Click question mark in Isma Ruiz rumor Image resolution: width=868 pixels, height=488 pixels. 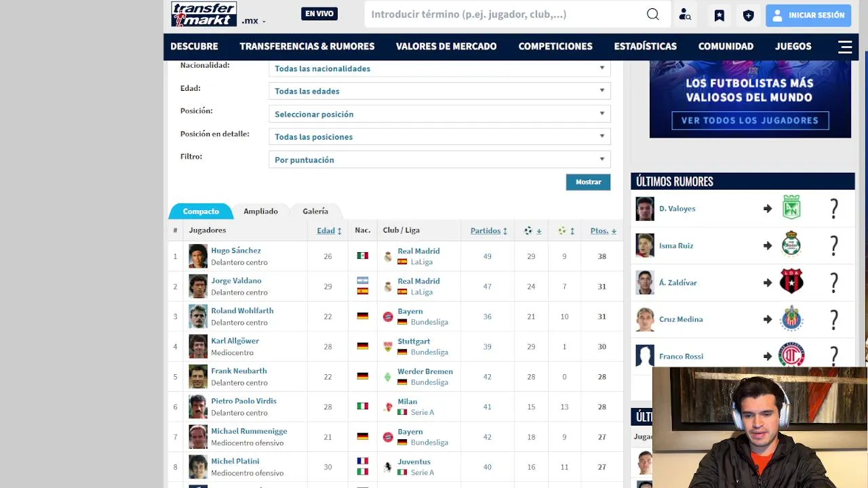[834, 246]
